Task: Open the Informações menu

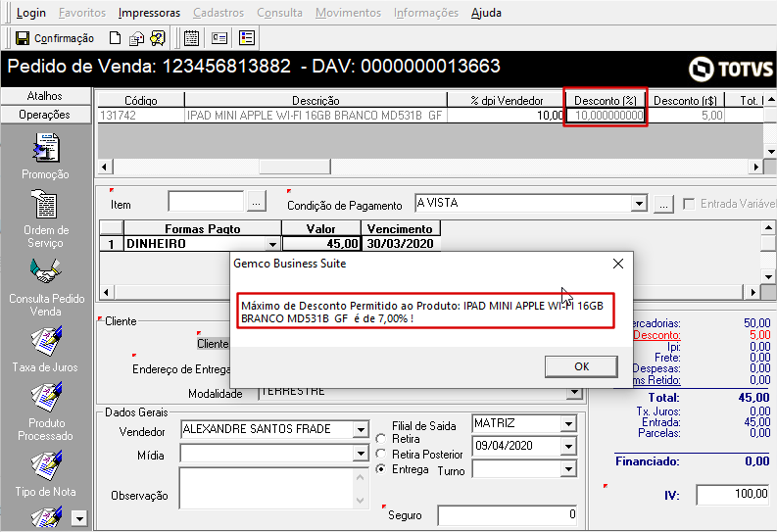Action: click(426, 13)
